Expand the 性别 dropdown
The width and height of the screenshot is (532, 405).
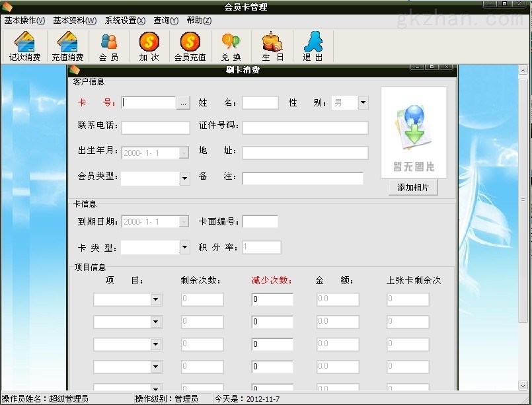pos(363,102)
